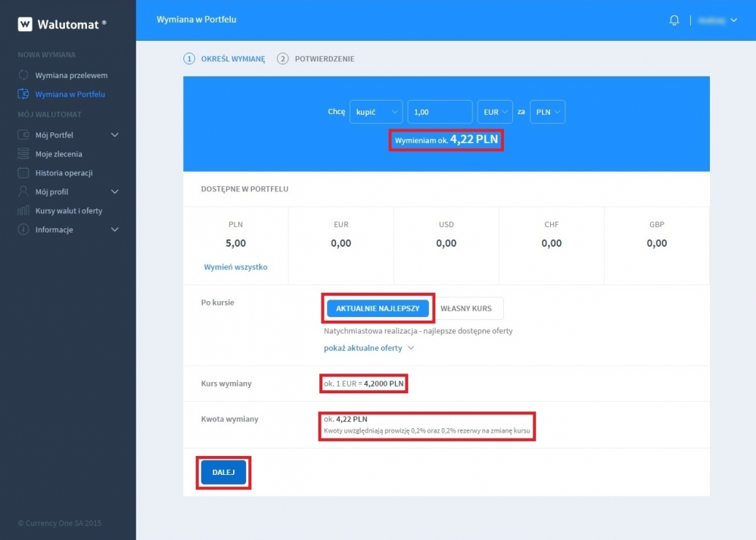
Task: Open notifications via the bell icon
Action: click(x=674, y=20)
